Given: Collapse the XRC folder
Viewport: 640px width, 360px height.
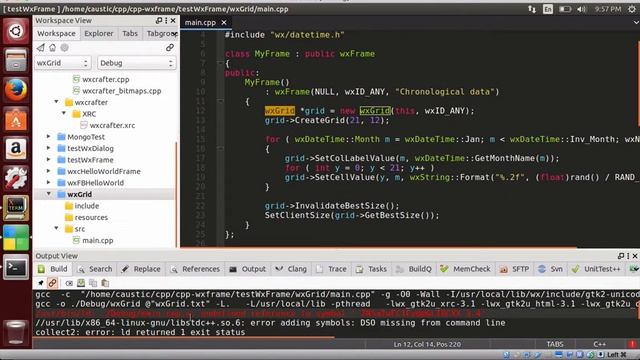Looking at the screenshot, I should point(64,113).
